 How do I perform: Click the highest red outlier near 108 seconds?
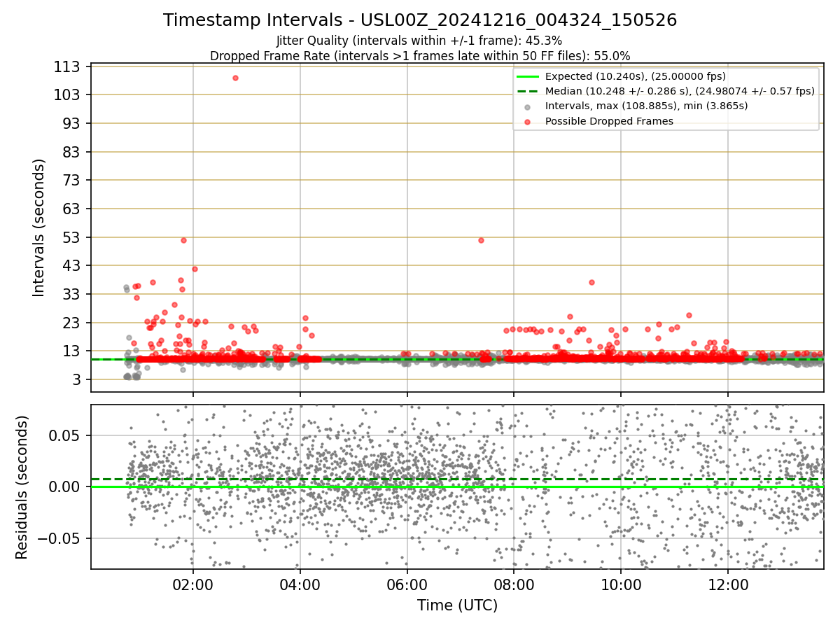tap(235, 78)
